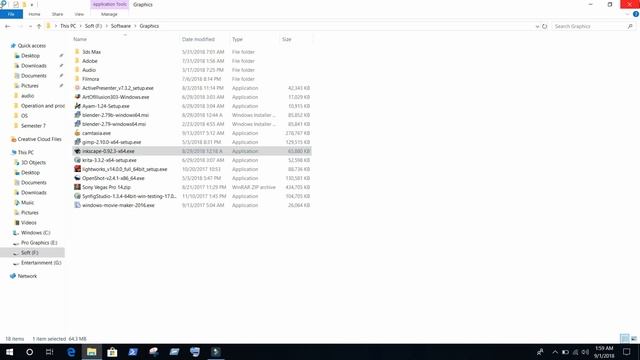Open the View ribbon tab
Viewport: 640px width, 360px height.
(x=79, y=14)
